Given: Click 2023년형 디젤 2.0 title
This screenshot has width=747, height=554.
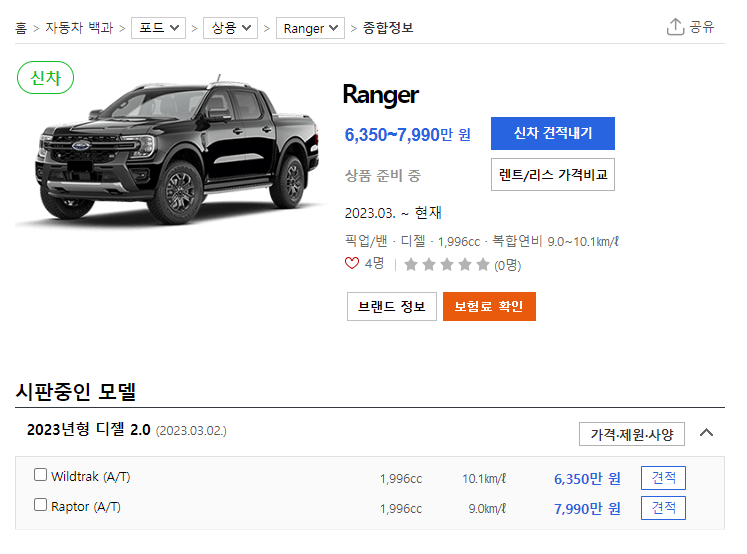Looking at the screenshot, I should 89,430.
